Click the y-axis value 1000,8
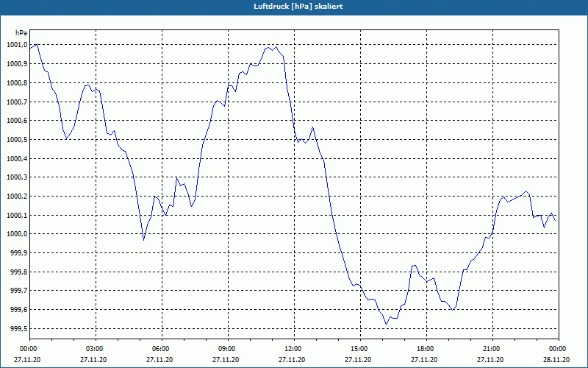The width and height of the screenshot is (588, 368). pos(17,83)
